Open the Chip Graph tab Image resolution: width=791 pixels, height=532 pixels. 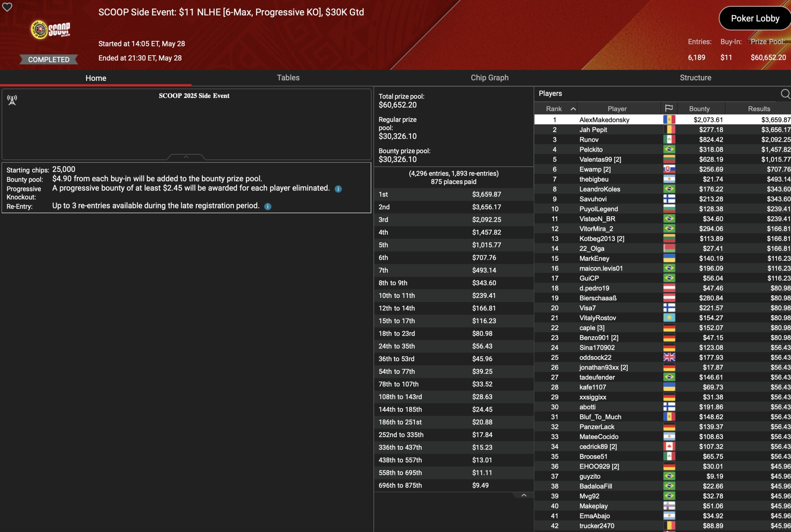[x=489, y=78]
